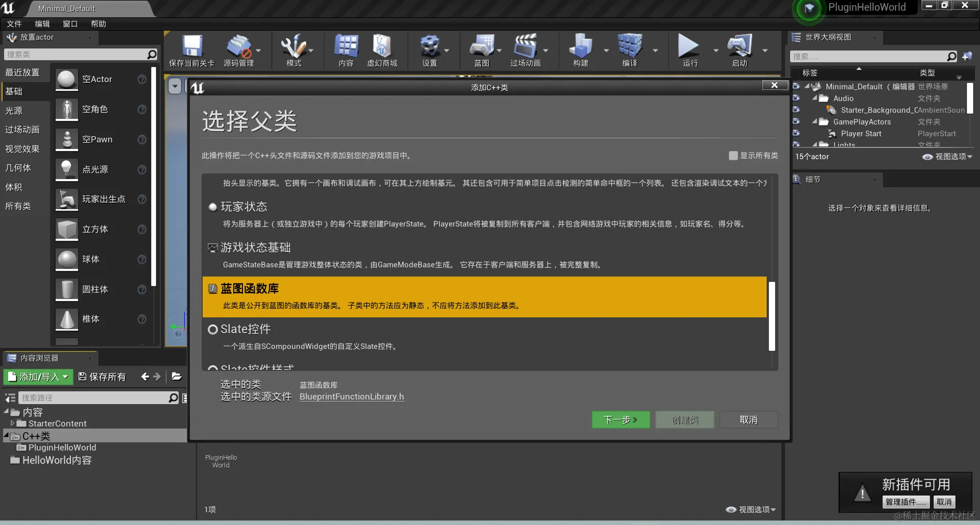Open the 窗口 menu

click(x=69, y=23)
